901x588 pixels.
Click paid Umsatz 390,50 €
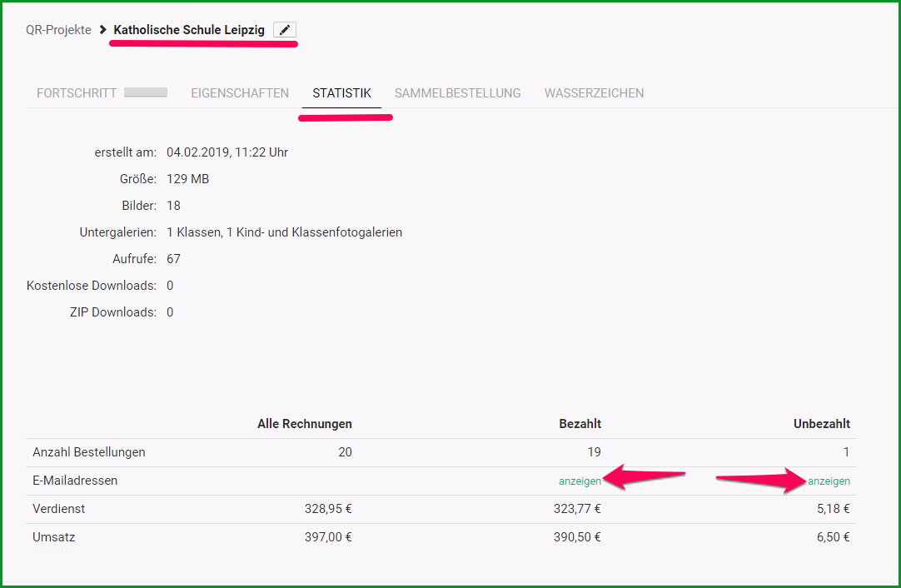pos(577,537)
